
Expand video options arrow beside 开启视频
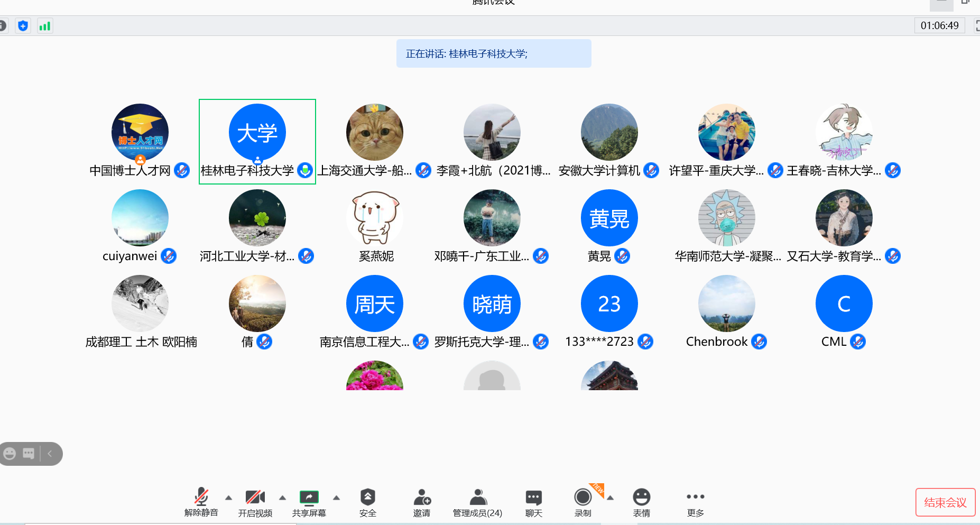282,498
